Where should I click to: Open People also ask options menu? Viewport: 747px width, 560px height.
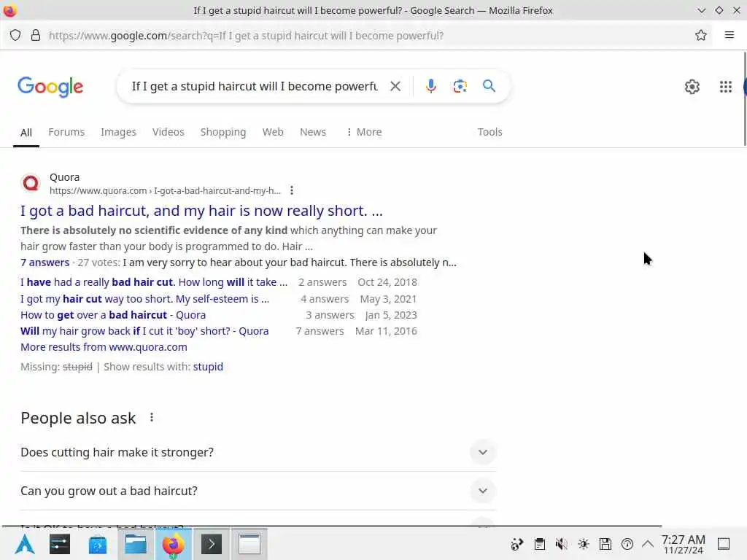[x=152, y=418]
